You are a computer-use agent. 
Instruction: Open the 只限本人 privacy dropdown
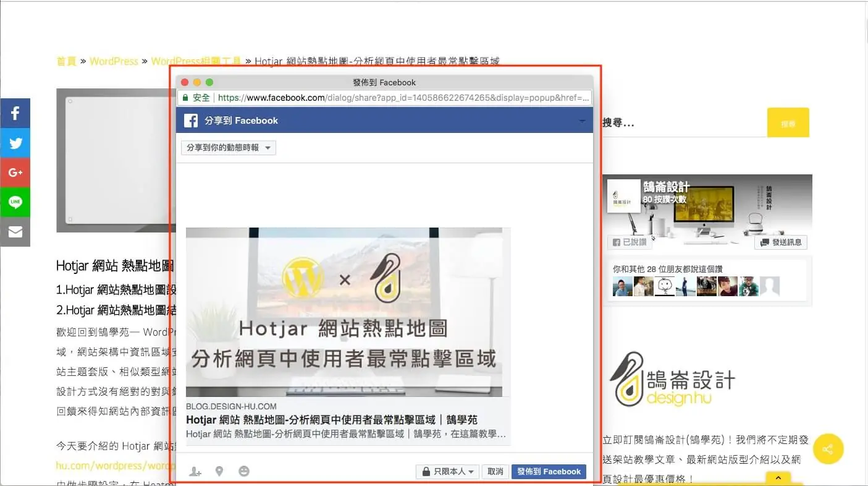tap(448, 472)
